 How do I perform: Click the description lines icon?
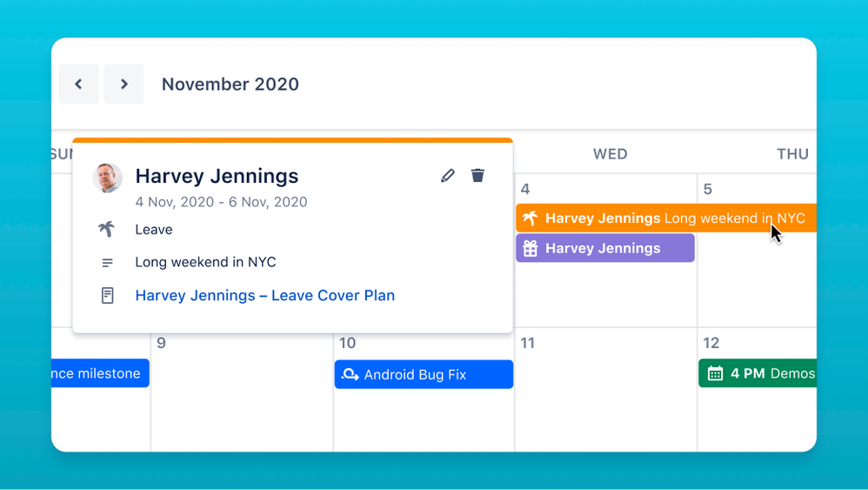tap(107, 263)
